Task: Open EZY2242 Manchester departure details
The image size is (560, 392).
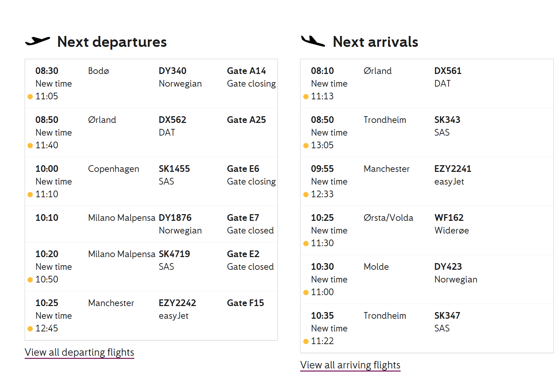Action: pos(151,316)
